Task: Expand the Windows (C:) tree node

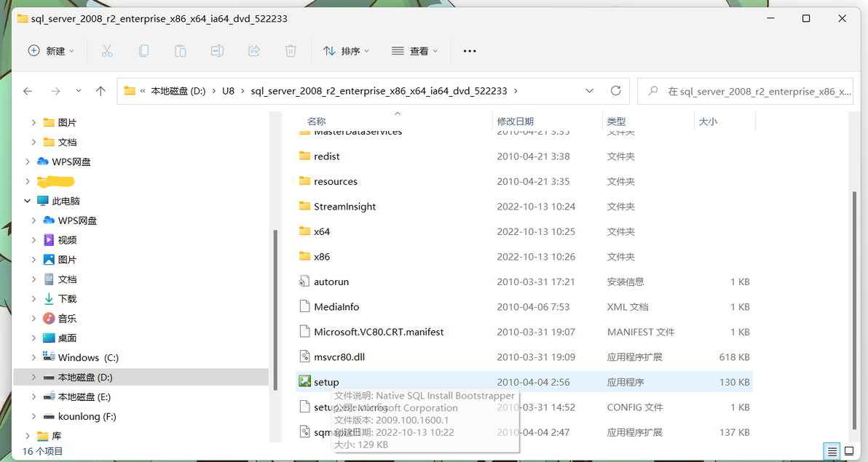Action: click(x=33, y=357)
